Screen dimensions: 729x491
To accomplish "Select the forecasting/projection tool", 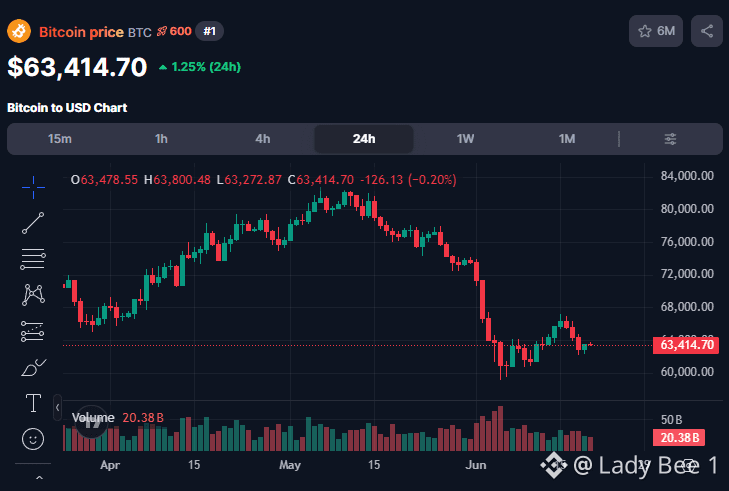I will point(33,332).
